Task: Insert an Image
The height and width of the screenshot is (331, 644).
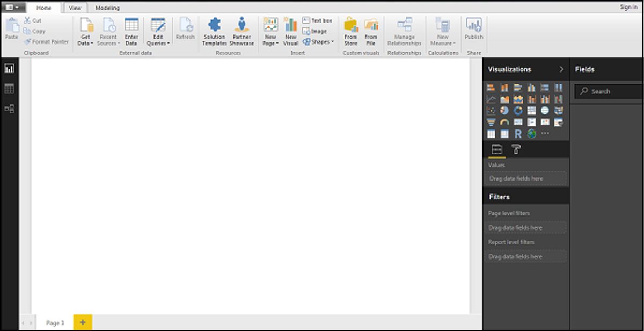Action: coord(314,31)
